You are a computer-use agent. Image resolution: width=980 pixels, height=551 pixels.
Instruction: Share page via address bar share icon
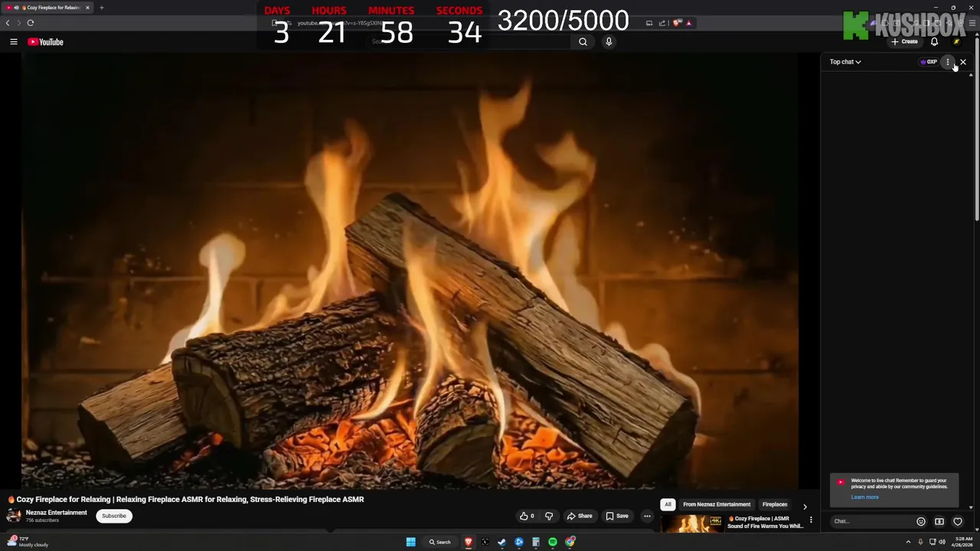coord(662,23)
